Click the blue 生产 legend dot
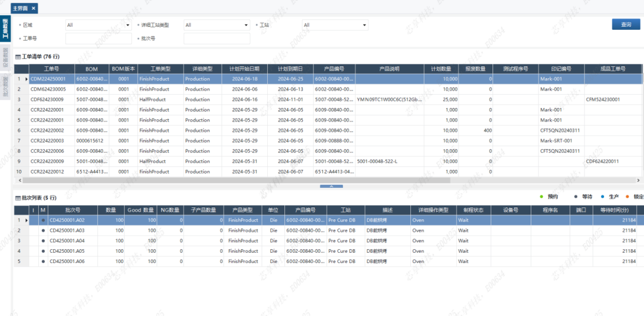 (x=602, y=197)
